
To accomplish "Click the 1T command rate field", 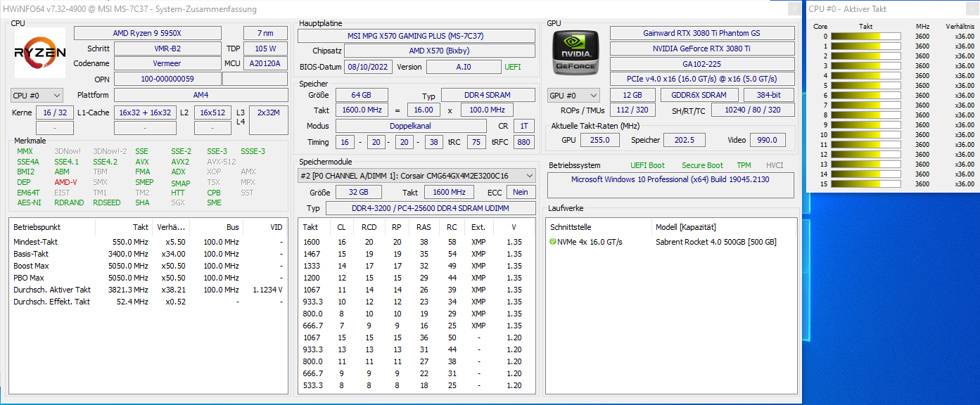I will point(523,126).
